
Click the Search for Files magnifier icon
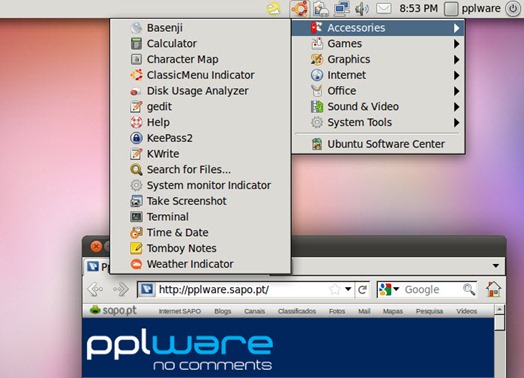[136, 169]
